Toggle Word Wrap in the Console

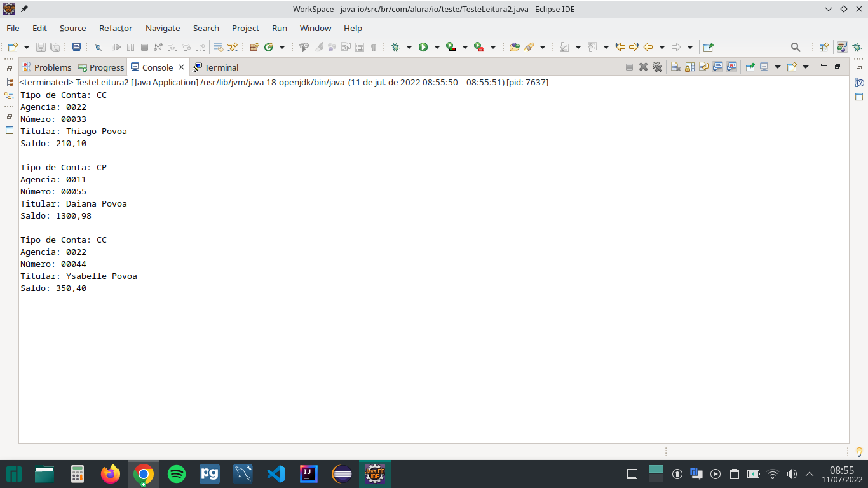pyautogui.click(x=703, y=67)
